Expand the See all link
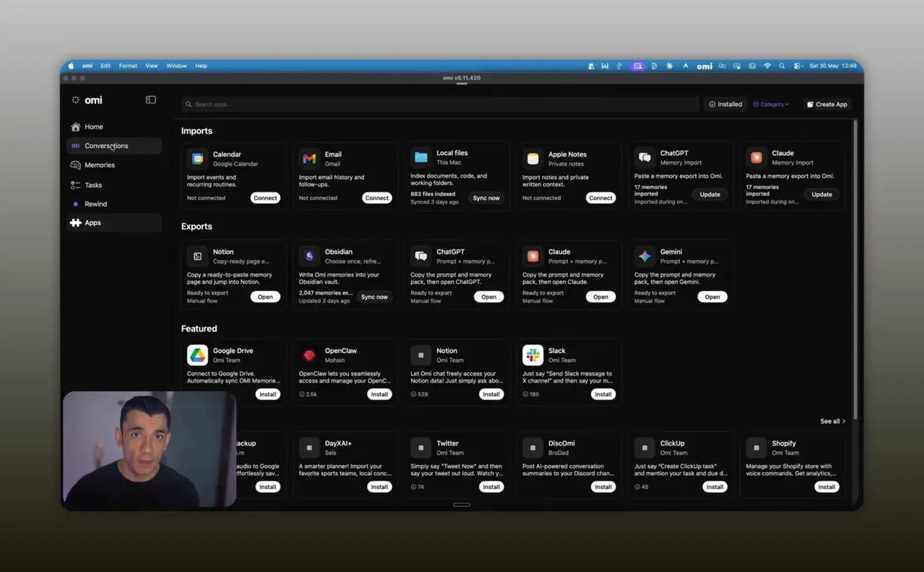 tap(832, 421)
